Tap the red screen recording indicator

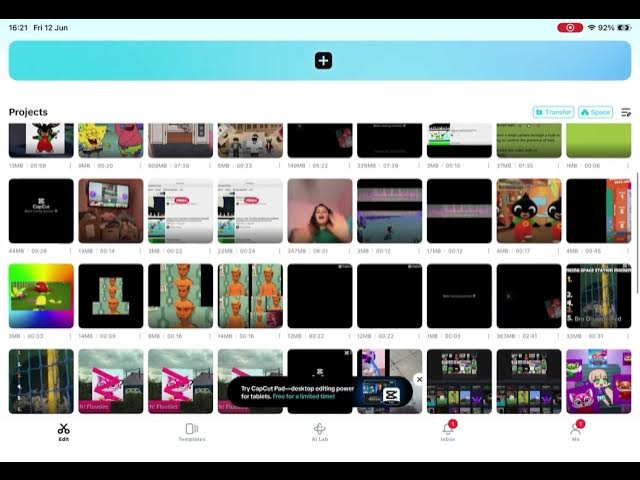click(x=570, y=28)
